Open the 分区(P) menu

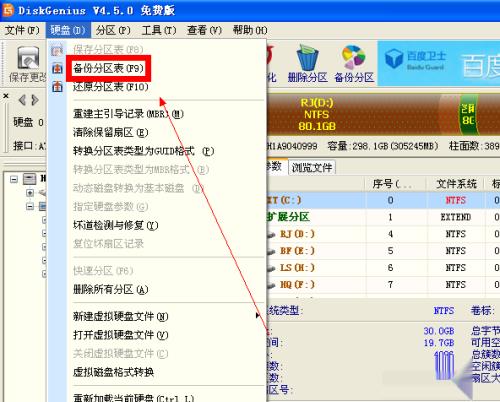coord(113,30)
